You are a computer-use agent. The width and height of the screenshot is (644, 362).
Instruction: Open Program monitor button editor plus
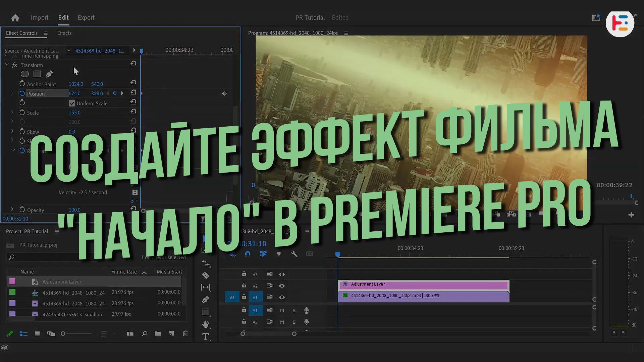point(631,215)
